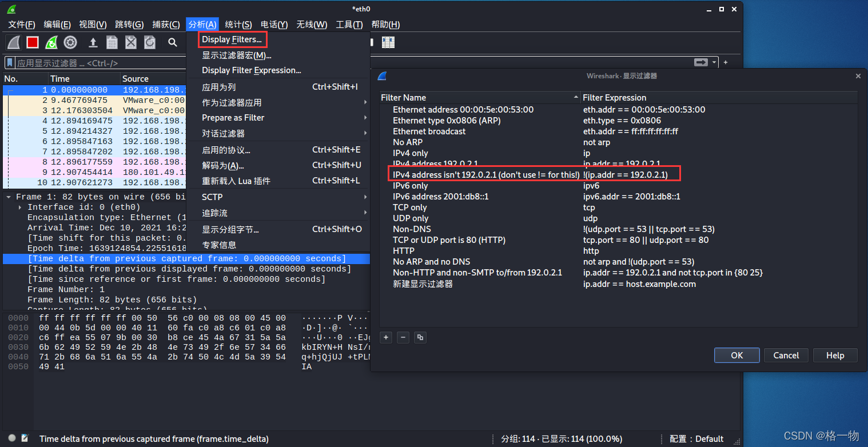868x447 pixels.
Task: Open the 工具(T) menu
Action: tap(349, 25)
